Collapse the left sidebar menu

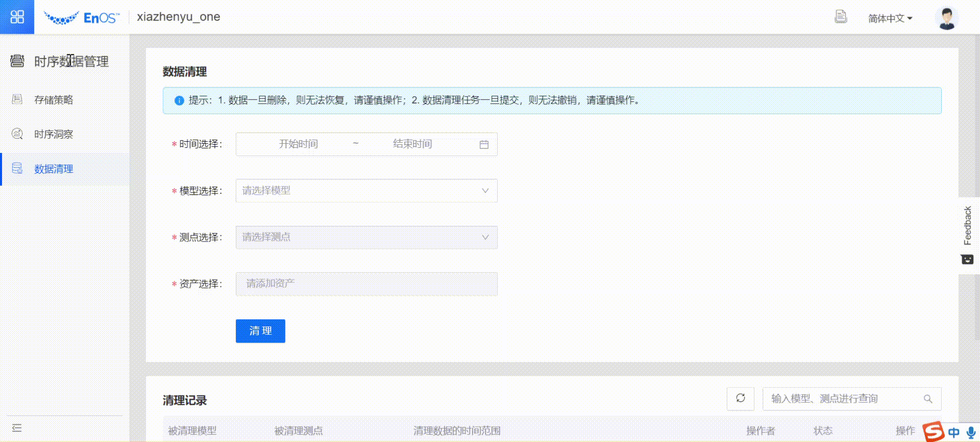click(17, 428)
